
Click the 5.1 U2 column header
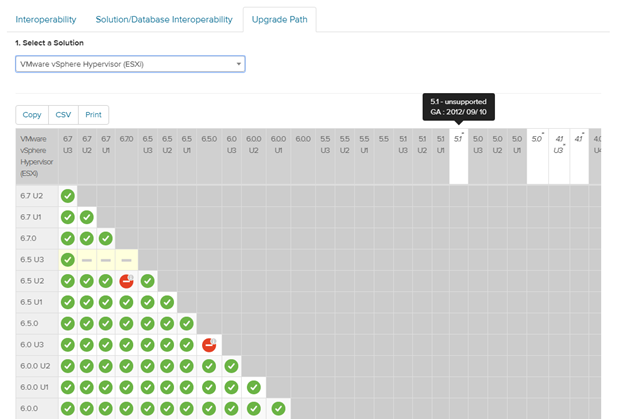click(x=422, y=156)
